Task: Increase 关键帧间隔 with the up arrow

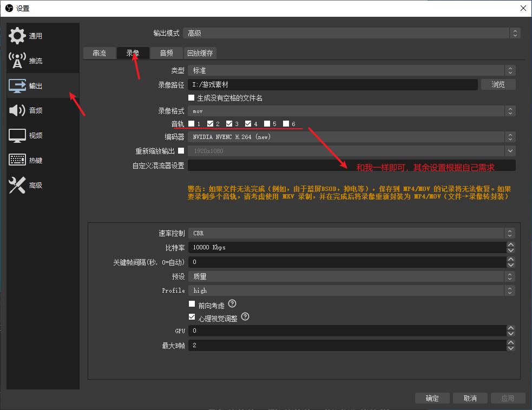Action: coord(511,259)
